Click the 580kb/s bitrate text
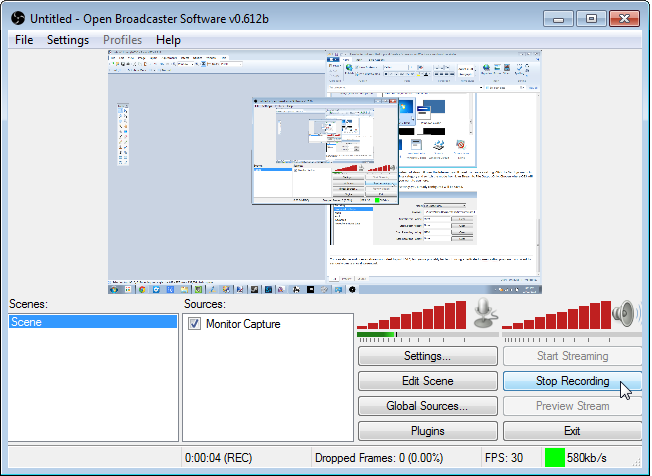This screenshot has height=476, width=652. click(x=586, y=458)
